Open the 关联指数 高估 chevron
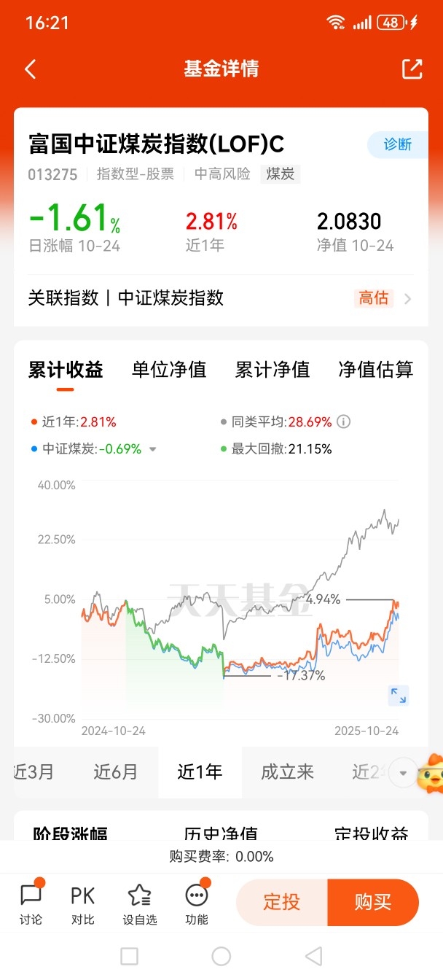The width and height of the screenshot is (443, 980). [407, 298]
